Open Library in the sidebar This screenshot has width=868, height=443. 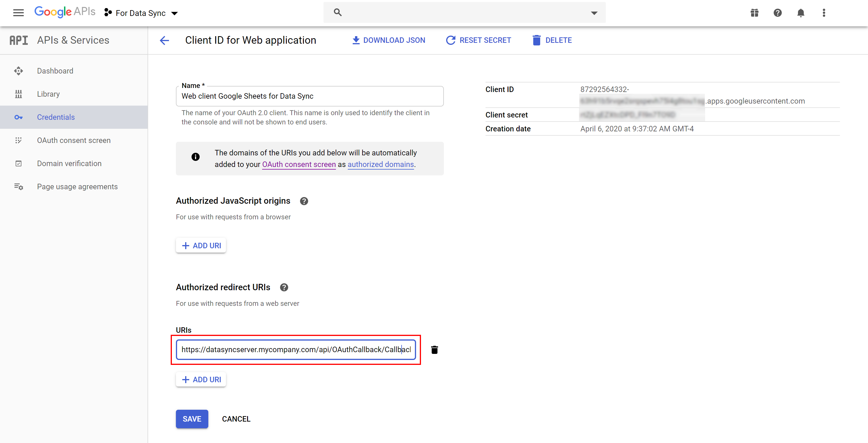point(74,94)
